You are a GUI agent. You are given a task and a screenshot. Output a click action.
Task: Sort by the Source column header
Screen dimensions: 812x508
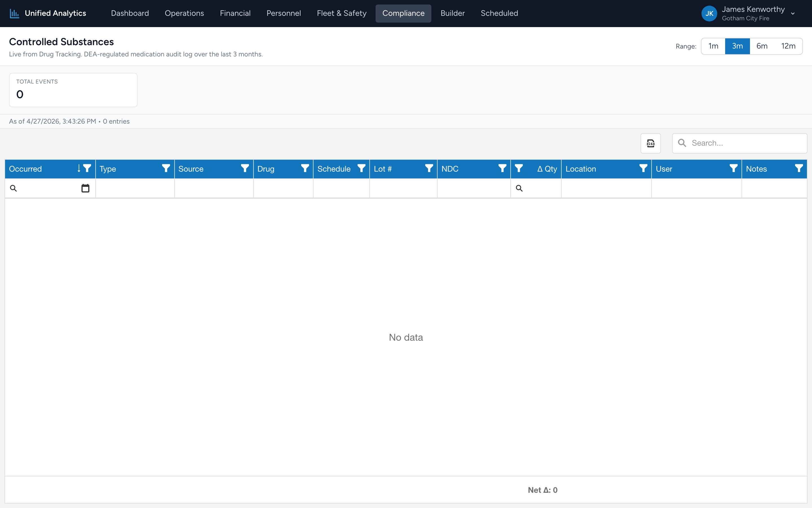pos(191,169)
